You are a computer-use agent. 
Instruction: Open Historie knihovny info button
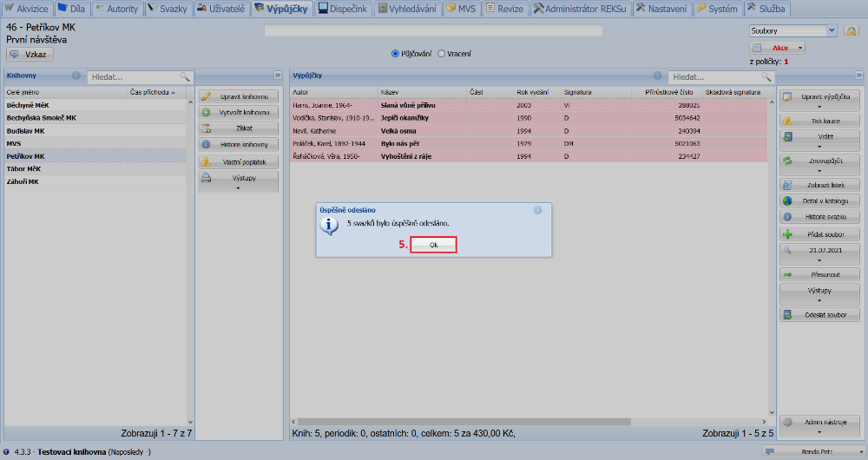[239, 144]
